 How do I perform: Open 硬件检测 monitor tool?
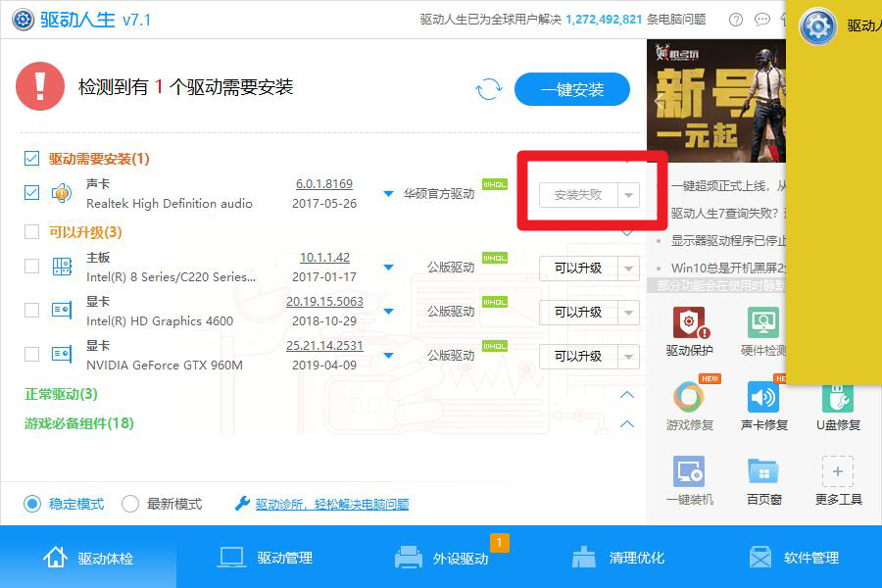pos(763,323)
